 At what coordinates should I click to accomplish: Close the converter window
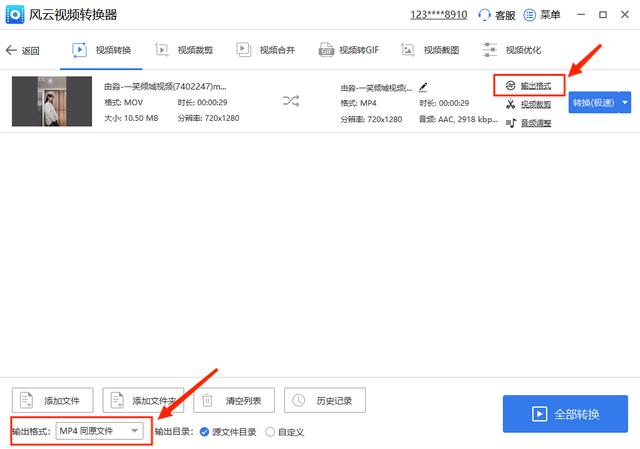click(625, 15)
